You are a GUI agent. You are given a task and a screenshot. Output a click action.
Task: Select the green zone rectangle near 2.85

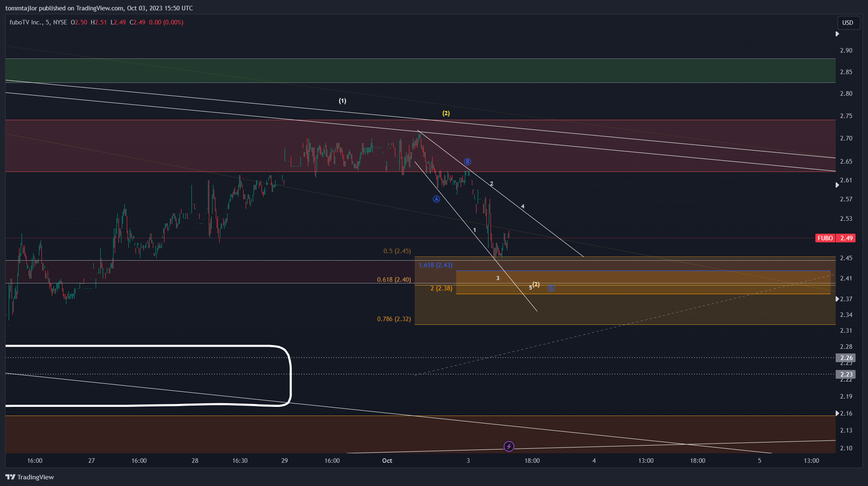click(421, 70)
